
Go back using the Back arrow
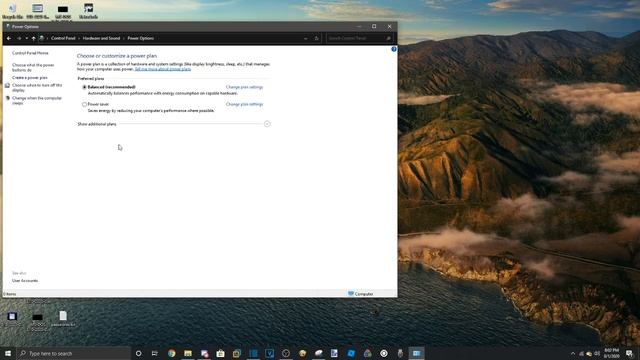[x=9, y=38]
